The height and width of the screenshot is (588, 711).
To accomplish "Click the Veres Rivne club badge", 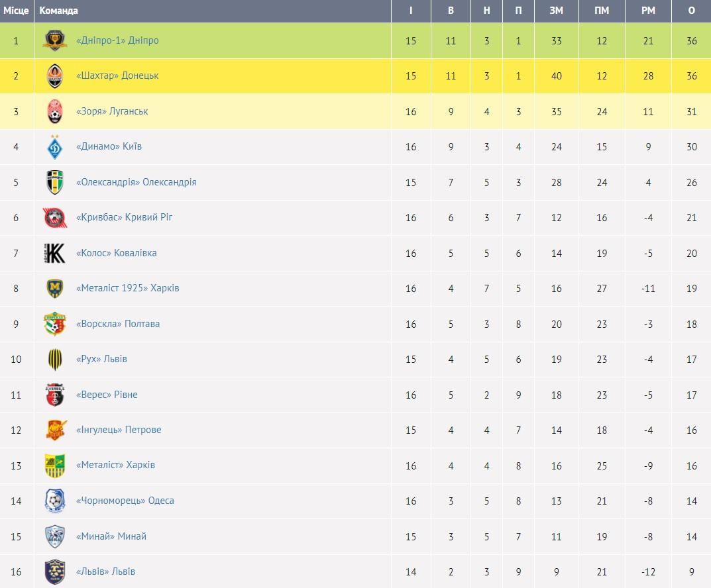I will click(x=55, y=395).
